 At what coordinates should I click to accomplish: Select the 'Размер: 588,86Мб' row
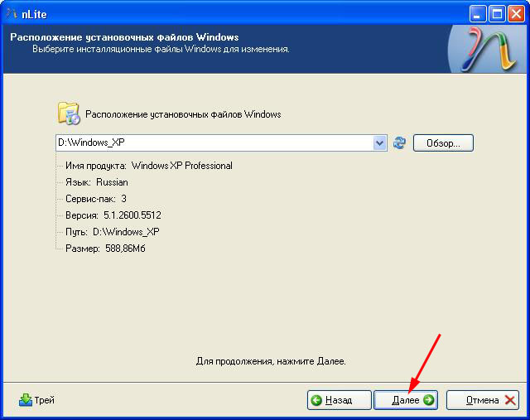[105, 249]
